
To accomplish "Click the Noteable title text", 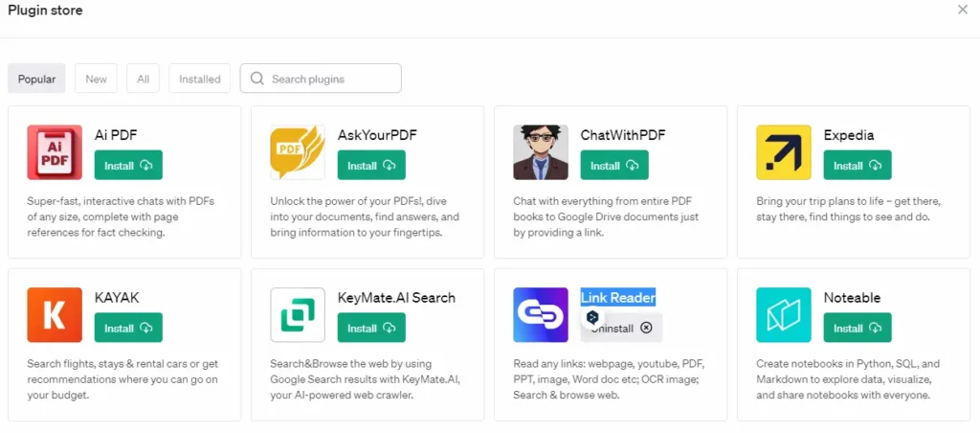I will pyautogui.click(x=853, y=298).
